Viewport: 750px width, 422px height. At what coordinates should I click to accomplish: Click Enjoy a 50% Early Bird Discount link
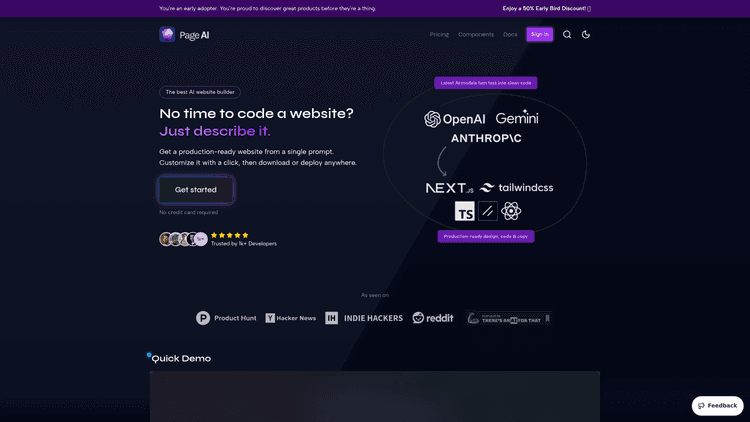coord(546,9)
